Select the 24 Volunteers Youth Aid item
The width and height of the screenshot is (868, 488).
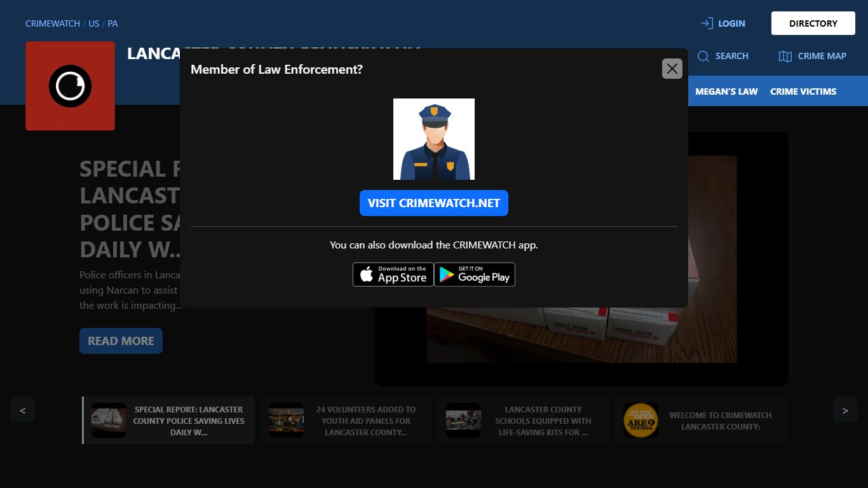point(345,421)
